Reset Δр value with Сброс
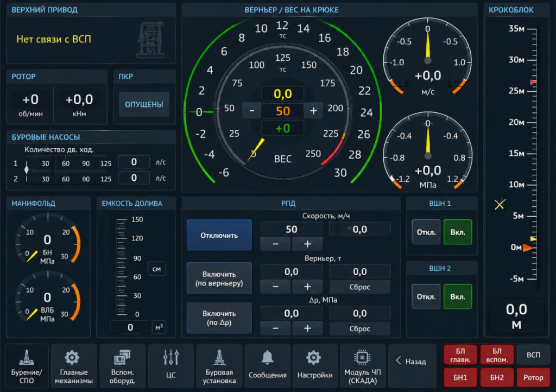This screenshot has width=556, height=392. click(359, 328)
